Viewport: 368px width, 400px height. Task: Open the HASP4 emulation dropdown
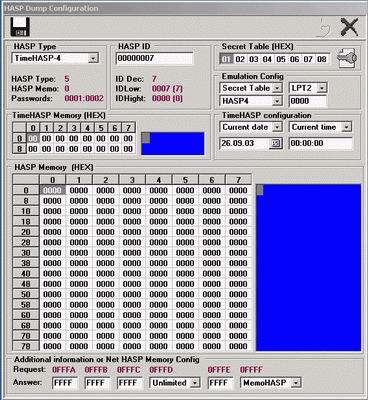coord(277,101)
